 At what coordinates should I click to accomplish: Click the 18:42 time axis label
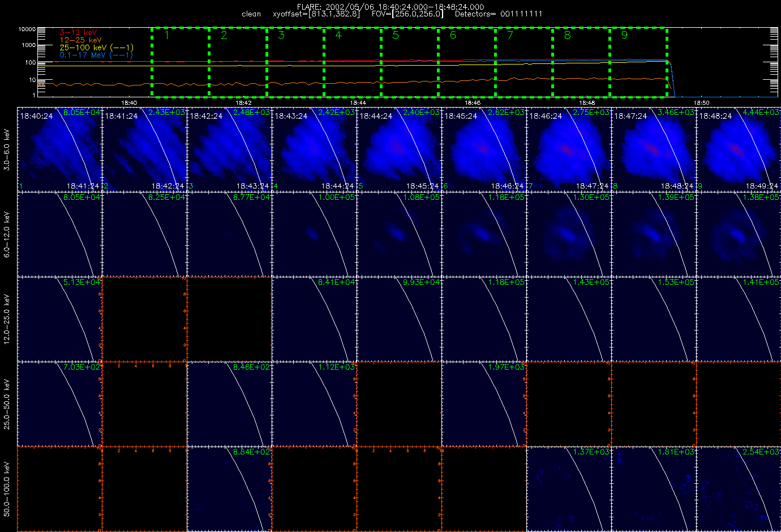click(243, 102)
